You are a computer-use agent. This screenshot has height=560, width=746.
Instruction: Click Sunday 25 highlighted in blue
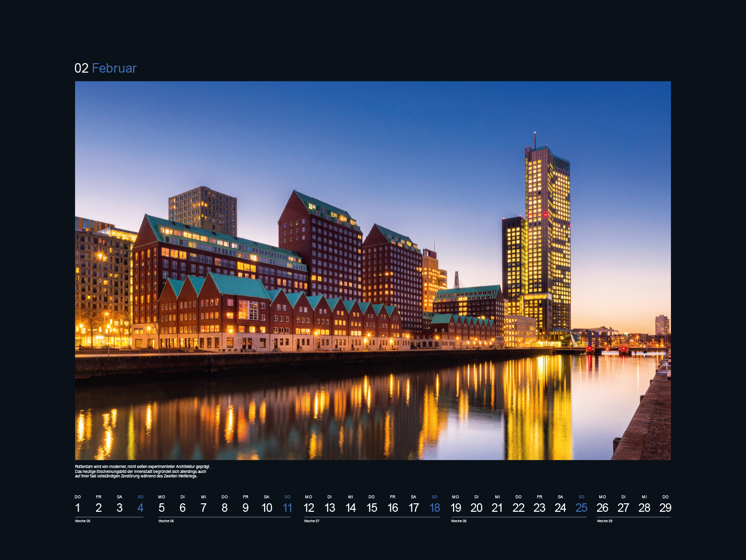point(581,508)
